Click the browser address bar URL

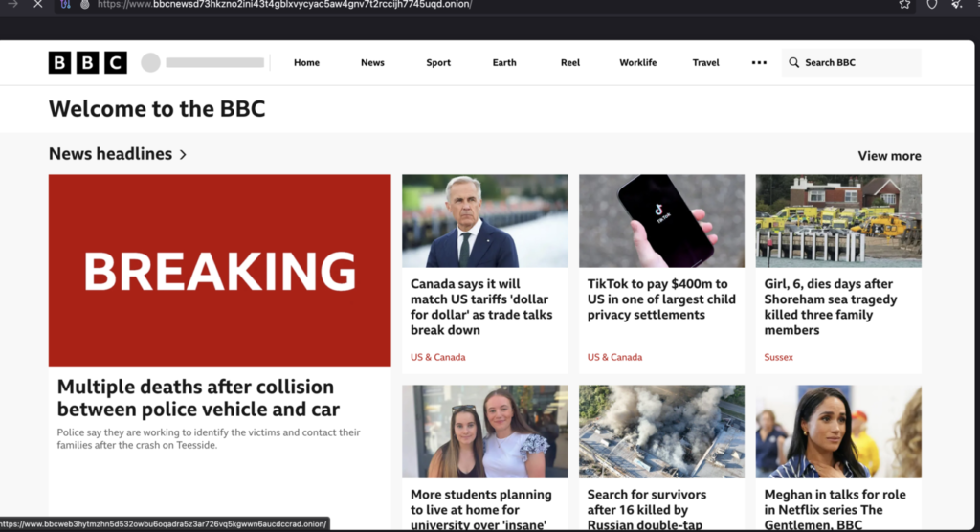coord(284,5)
